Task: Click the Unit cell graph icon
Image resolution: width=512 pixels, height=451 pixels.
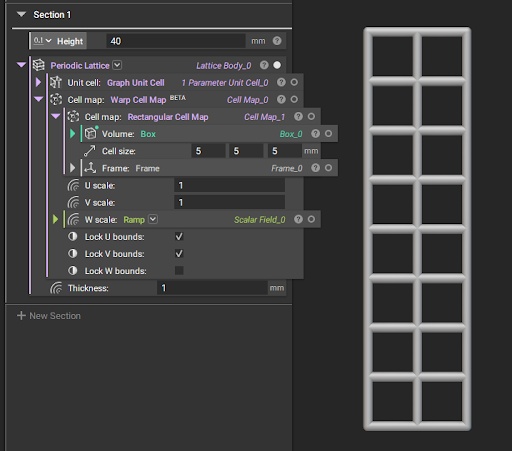Action: 56,82
